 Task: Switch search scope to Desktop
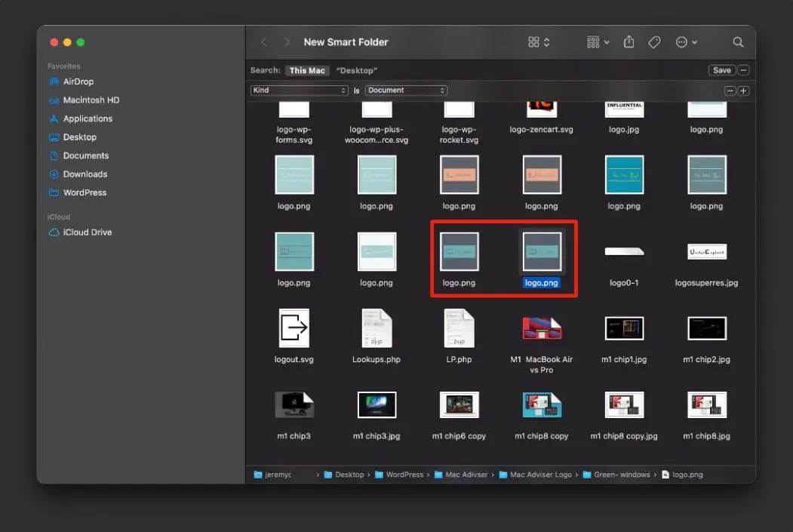356,70
